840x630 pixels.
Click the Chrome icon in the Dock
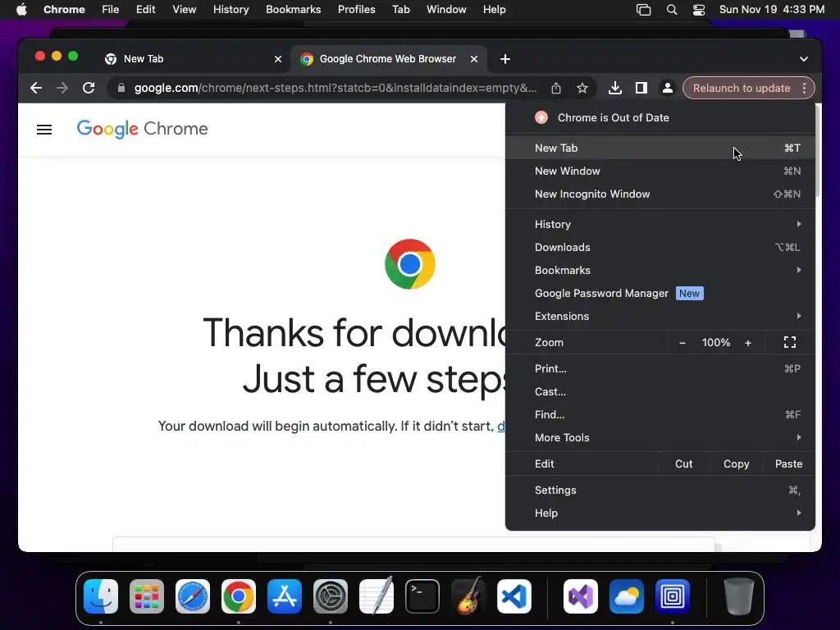[239, 596]
